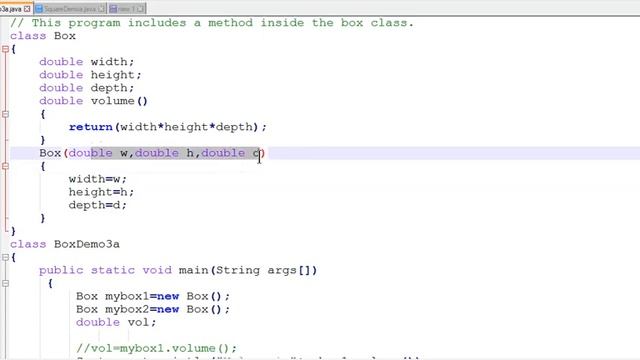Click the 'double width;' line
The image size is (640, 360).
[87, 62]
